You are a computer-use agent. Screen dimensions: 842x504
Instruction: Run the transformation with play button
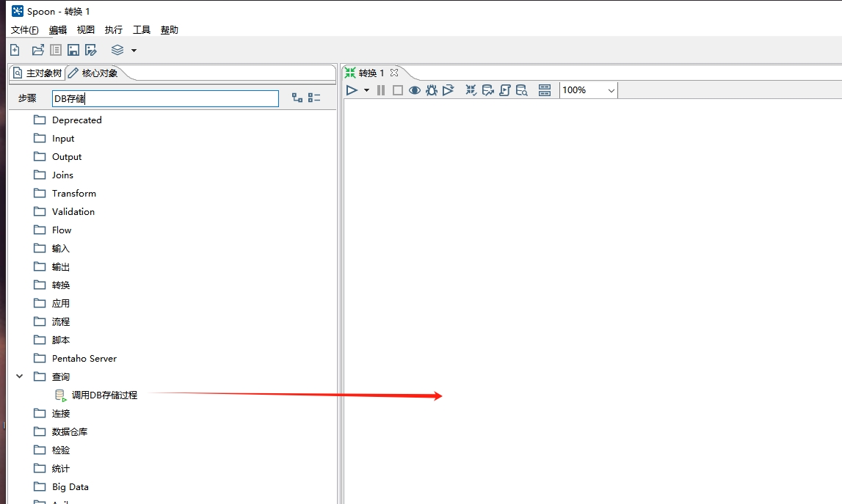pos(352,90)
